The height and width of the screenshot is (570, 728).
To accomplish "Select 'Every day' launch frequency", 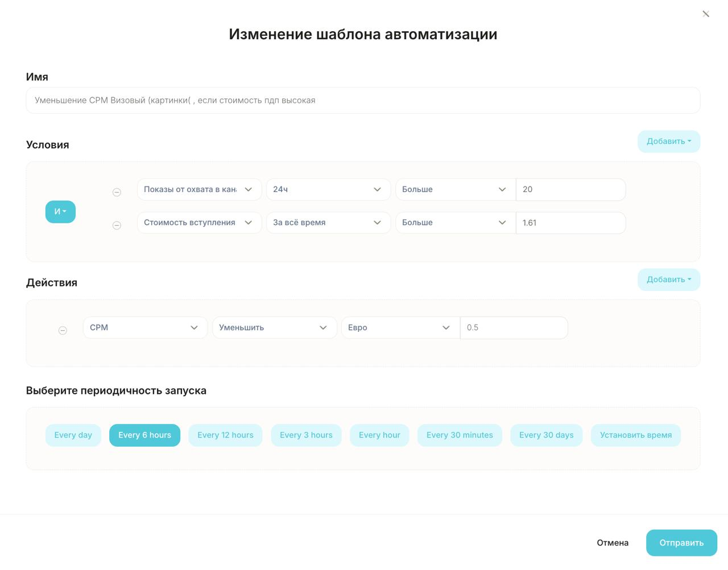I will [x=73, y=435].
